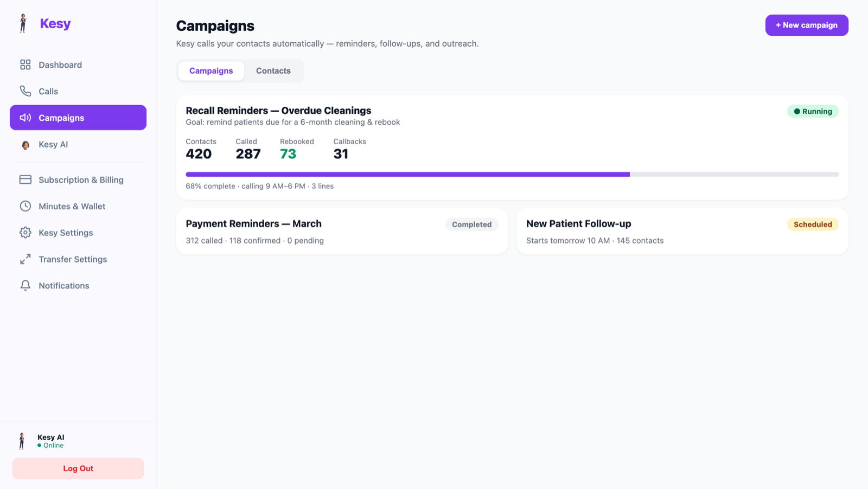The image size is (868, 489).
Task: Click the campaign goal description text
Action: (293, 123)
